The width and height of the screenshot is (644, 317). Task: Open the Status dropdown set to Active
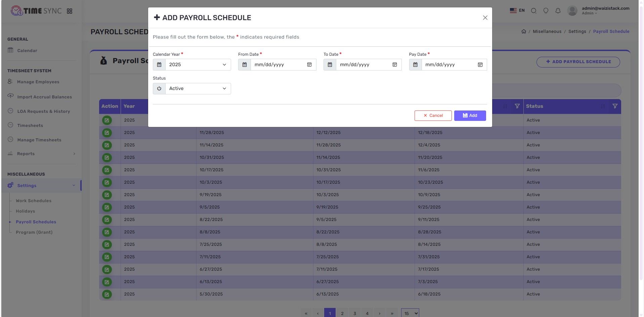[x=198, y=89]
